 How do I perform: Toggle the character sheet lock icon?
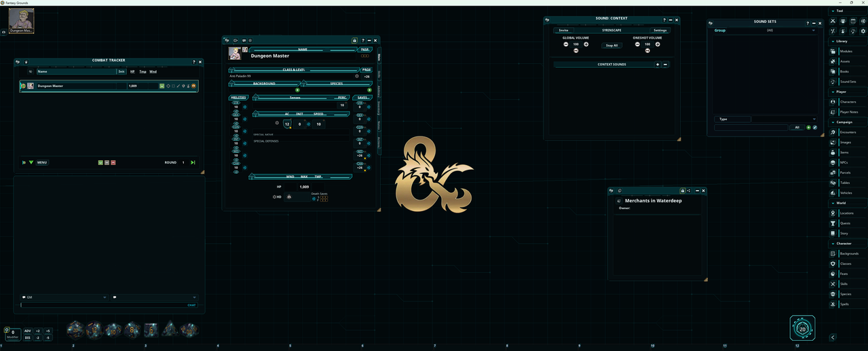(x=354, y=40)
